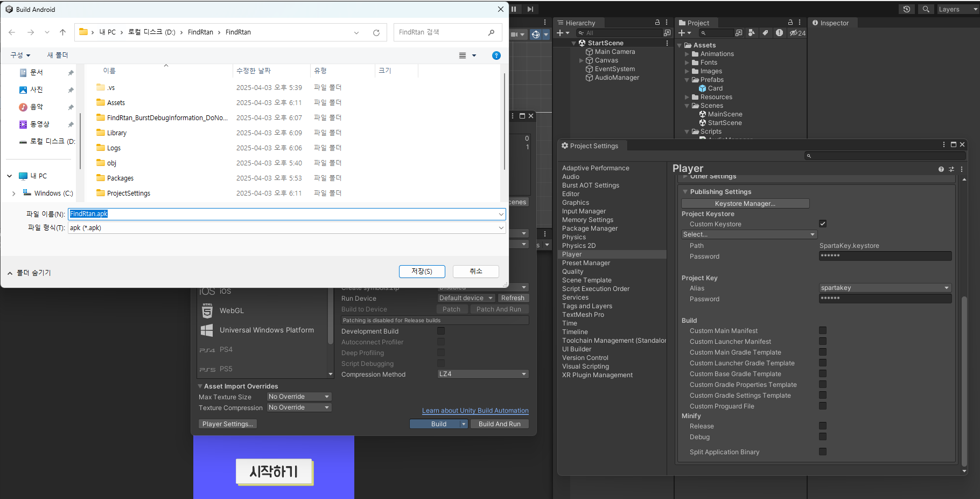This screenshot has width=980, height=499.
Task: Click the file name field containing FindRtan.apk
Action: 287,214
